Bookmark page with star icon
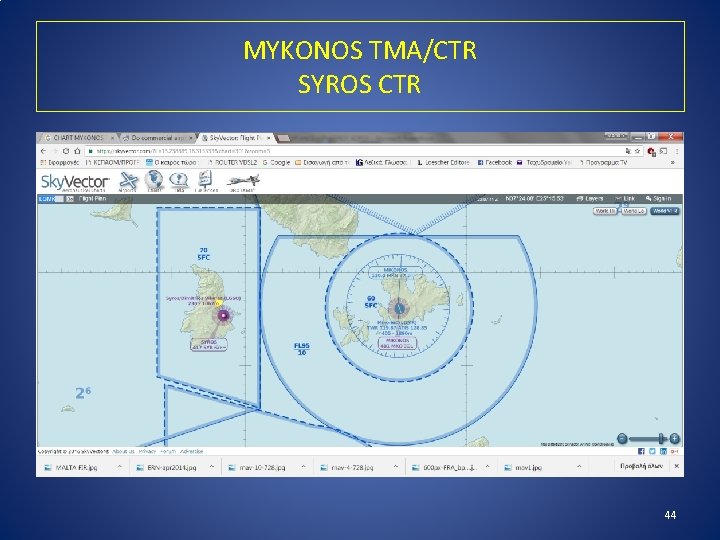 pyautogui.click(x=637, y=151)
